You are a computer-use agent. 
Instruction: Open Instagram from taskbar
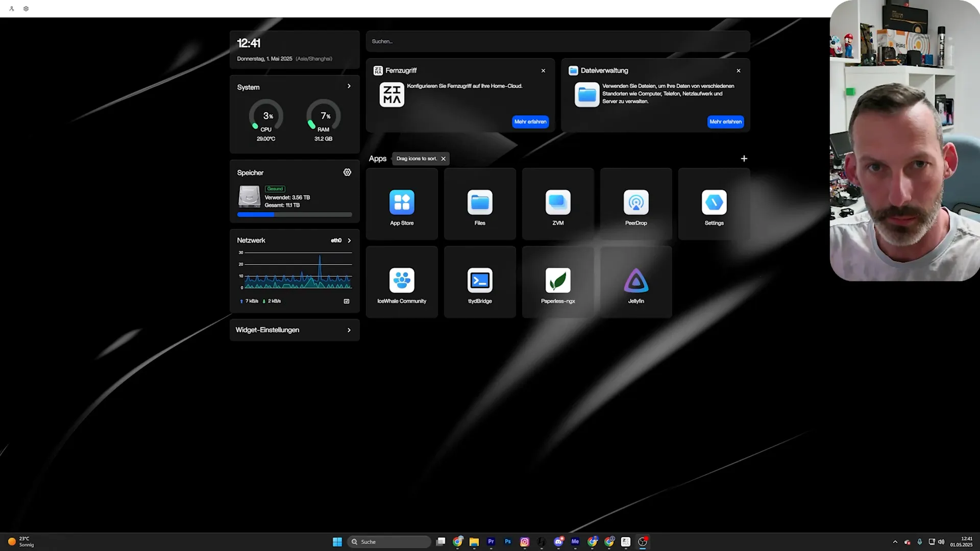pos(525,542)
